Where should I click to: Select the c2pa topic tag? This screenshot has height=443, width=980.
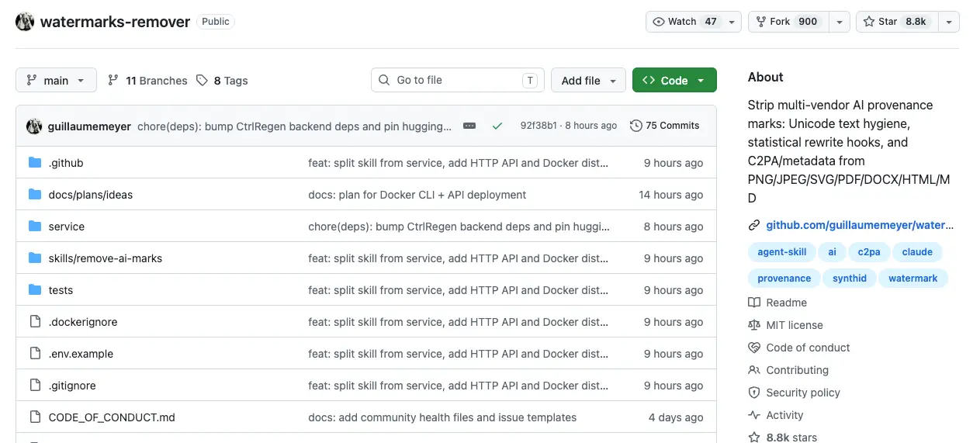coord(869,252)
